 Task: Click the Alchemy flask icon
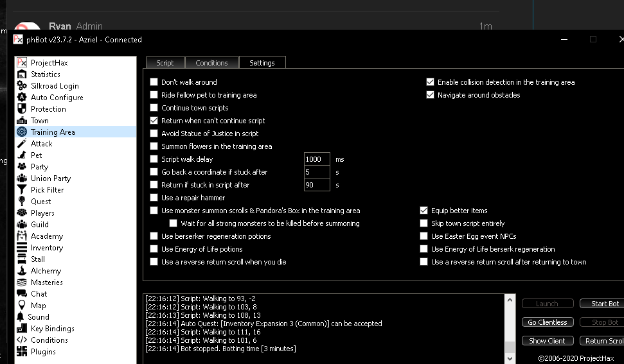[x=22, y=271]
